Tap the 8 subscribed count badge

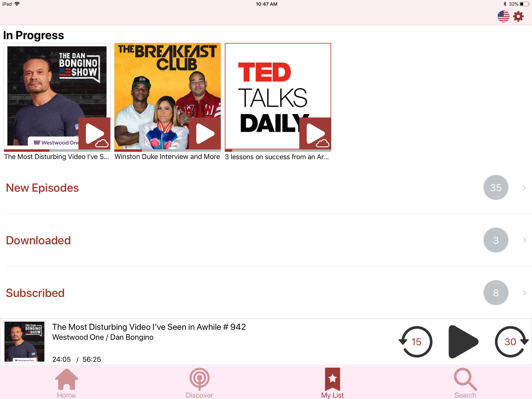tap(496, 293)
